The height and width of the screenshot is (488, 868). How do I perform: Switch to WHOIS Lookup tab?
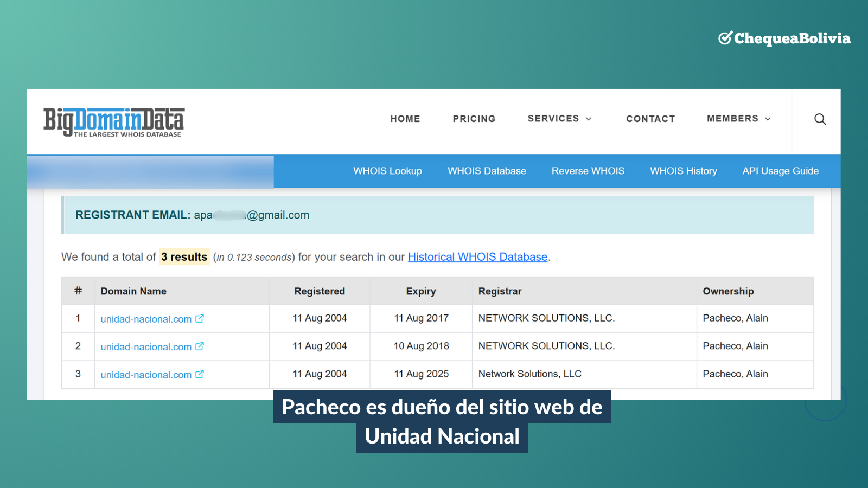(x=387, y=171)
